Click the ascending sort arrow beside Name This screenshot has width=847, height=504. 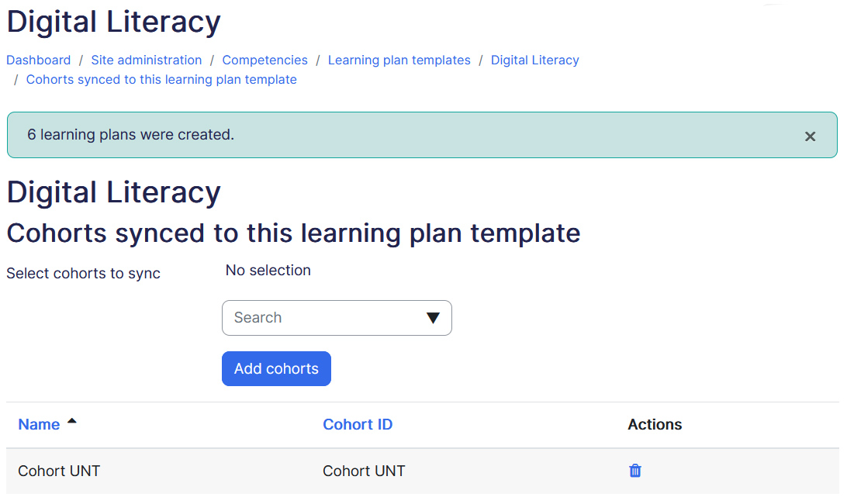pos(72,421)
